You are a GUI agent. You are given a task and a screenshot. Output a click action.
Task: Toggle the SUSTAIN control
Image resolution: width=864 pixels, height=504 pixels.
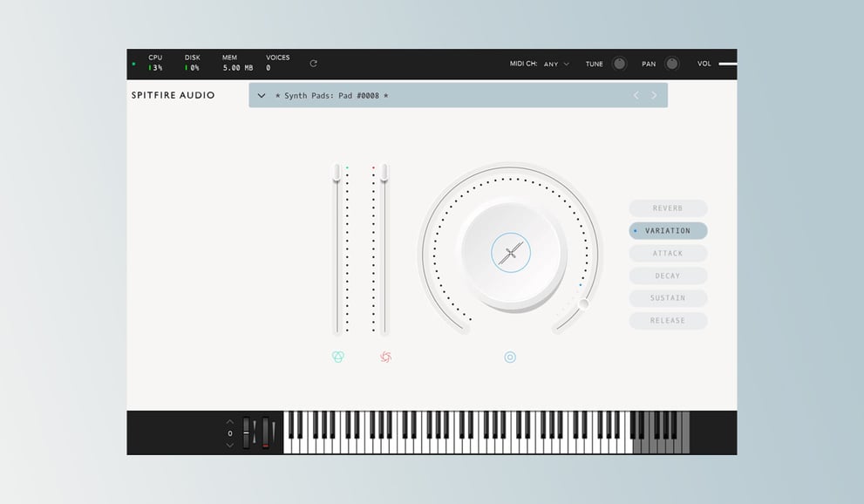pyautogui.click(x=668, y=297)
